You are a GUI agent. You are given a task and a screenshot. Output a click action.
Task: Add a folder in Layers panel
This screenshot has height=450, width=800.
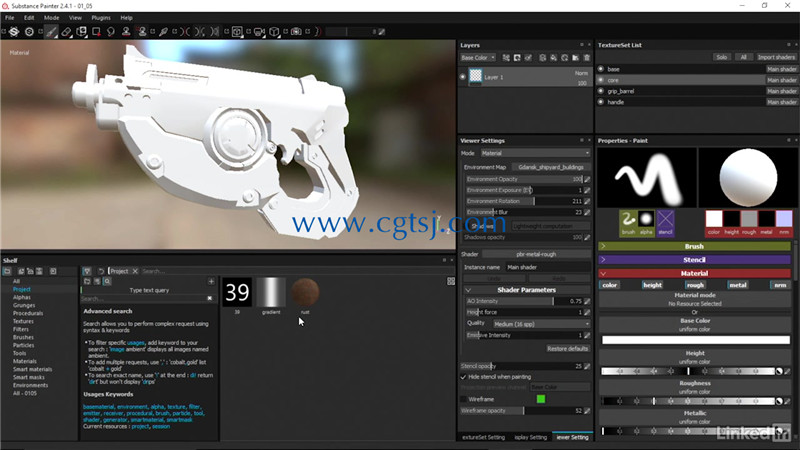coord(576,58)
